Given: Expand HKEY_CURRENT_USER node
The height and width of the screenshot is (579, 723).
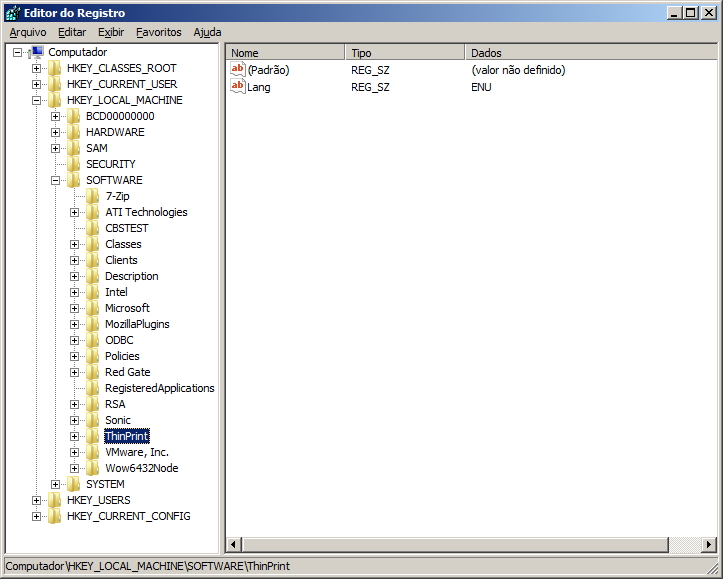Looking at the screenshot, I should pos(36,84).
